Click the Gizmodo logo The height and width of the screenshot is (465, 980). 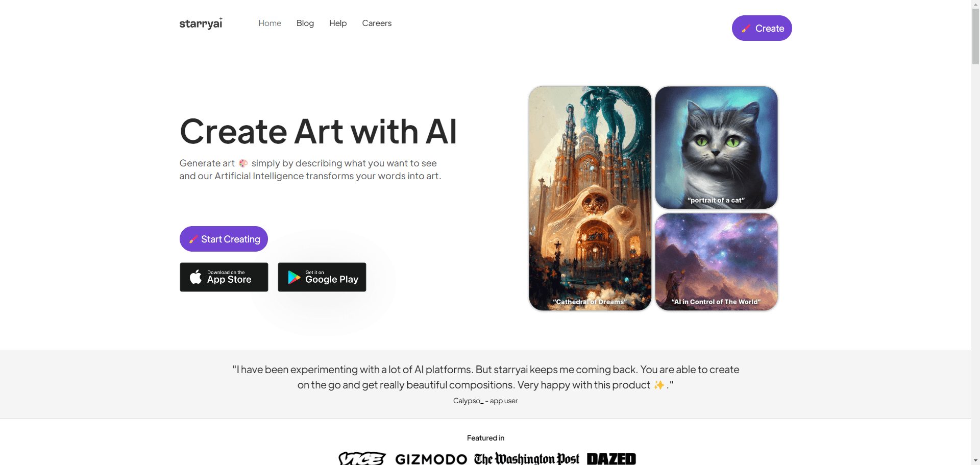click(431, 459)
